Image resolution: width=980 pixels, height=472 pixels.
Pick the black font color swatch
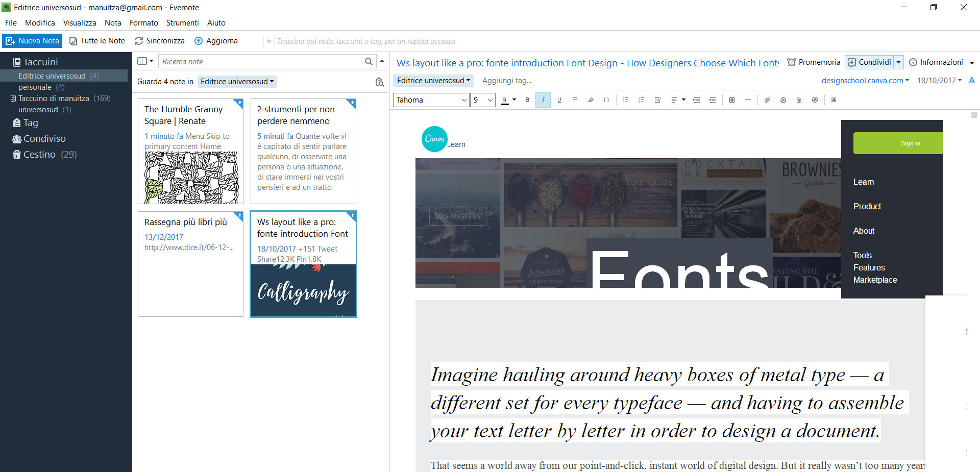coord(504,100)
